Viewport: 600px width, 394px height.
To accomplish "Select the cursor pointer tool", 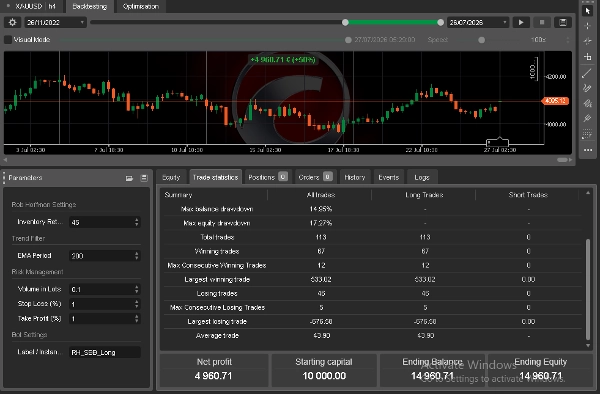I will tap(588, 11).
